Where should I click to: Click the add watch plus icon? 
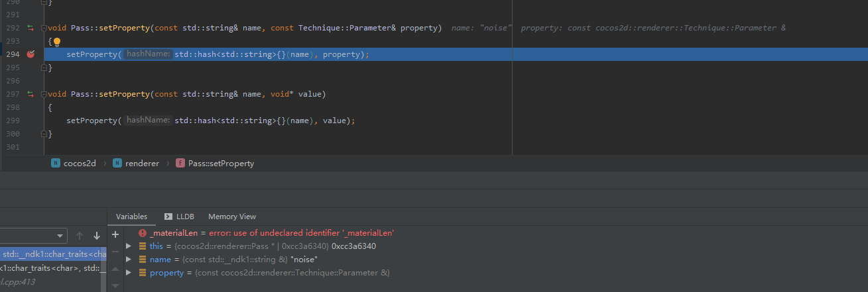point(115,234)
